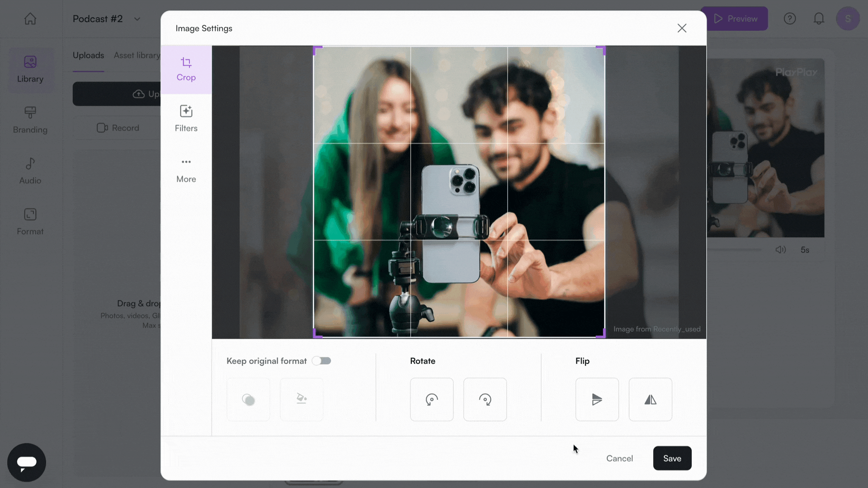Viewport: 868px width, 488px height.
Task: Open the Branding sidebar section
Action: (30, 120)
